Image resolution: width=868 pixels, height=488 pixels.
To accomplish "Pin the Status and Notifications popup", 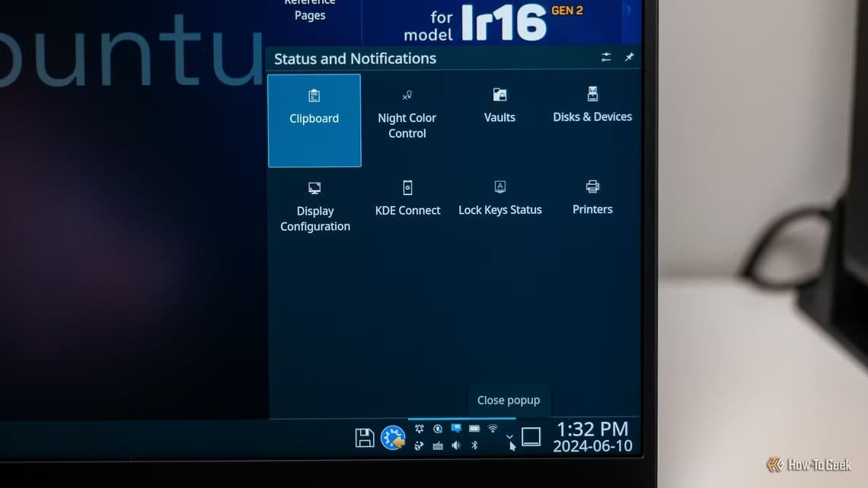I will [629, 57].
